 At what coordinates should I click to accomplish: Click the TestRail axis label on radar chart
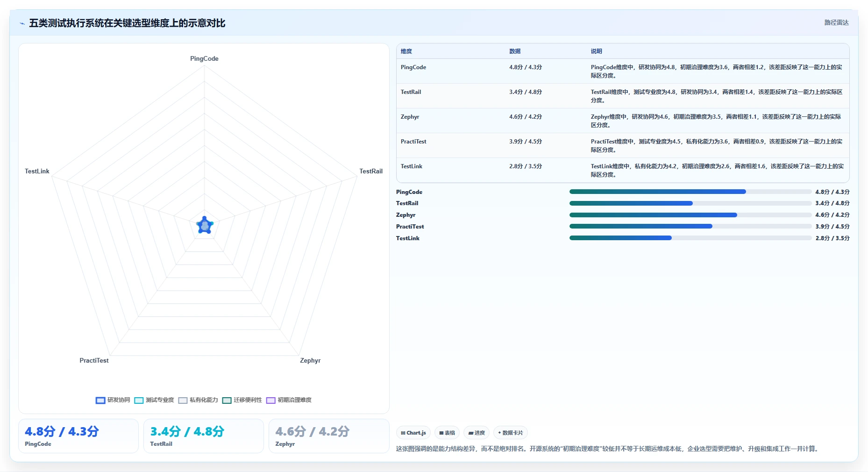(371, 171)
